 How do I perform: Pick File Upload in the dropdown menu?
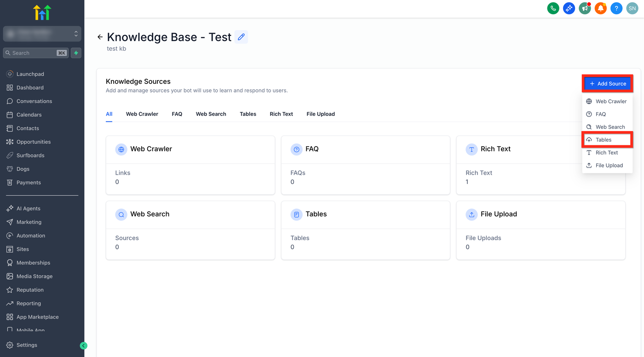coord(609,166)
